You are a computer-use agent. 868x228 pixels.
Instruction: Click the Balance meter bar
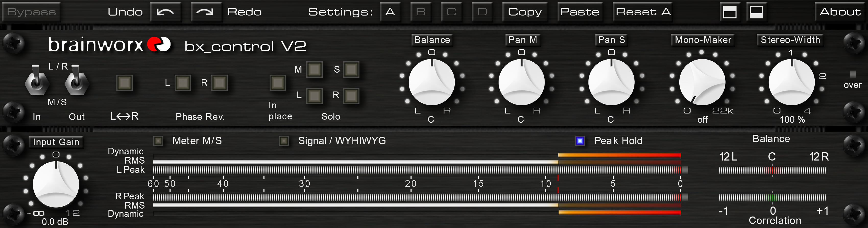click(x=772, y=170)
